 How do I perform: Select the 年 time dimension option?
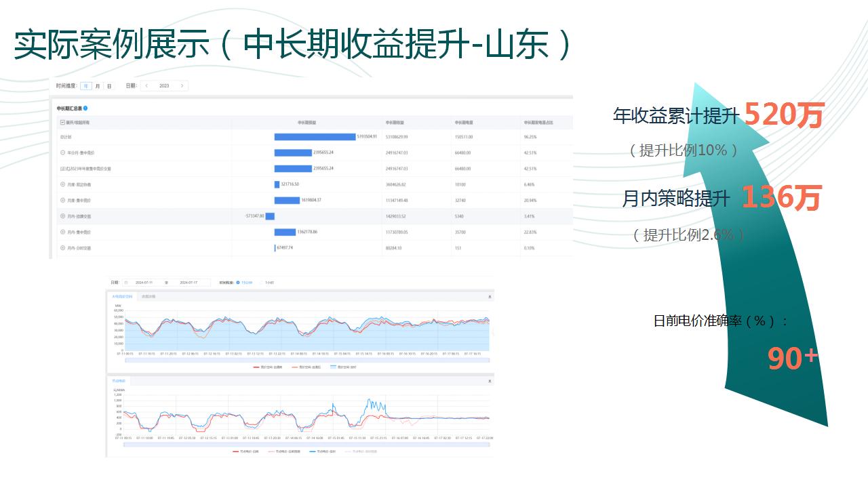tap(86, 86)
